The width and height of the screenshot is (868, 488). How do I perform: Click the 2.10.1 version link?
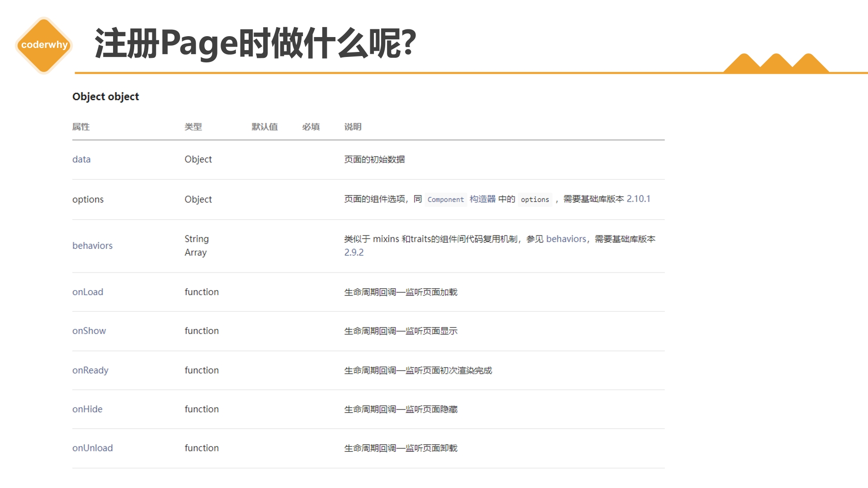[x=638, y=199]
